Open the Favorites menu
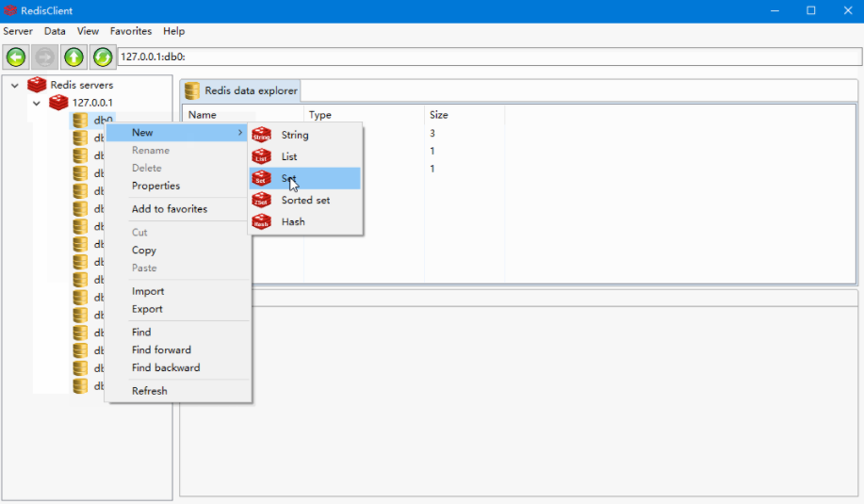Screen dimensions: 864x504 click(x=131, y=31)
